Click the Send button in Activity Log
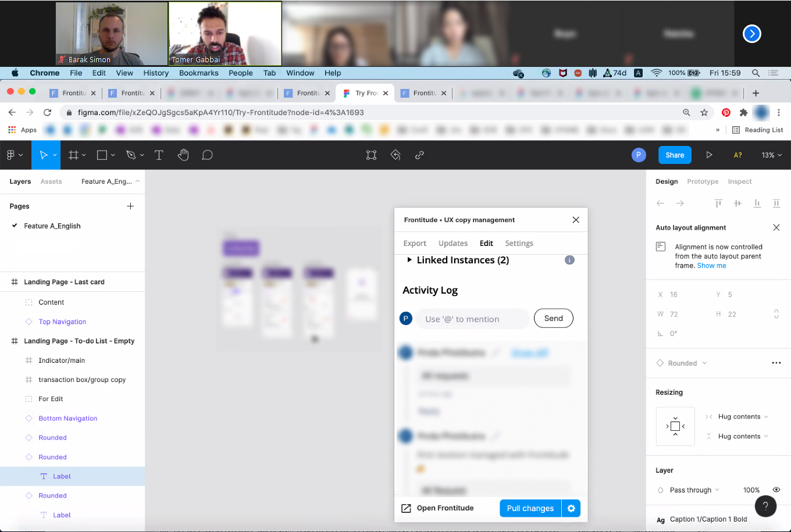The width and height of the screenshot is (791, 532). pos(553,318)
